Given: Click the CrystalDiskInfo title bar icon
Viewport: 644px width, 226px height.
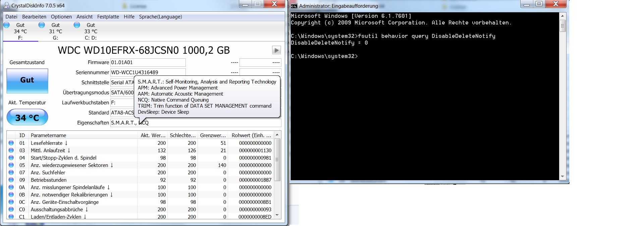Looking at the screenshot, I should click(x=6, y=5).
